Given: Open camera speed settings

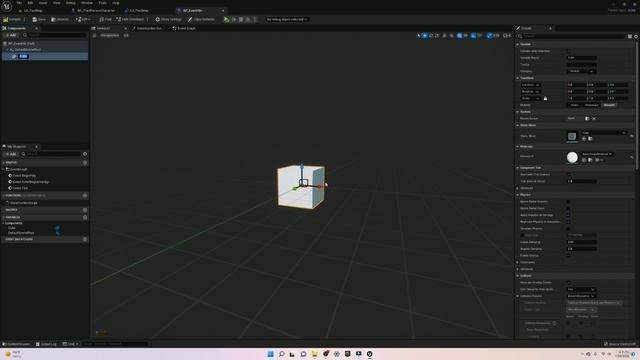Looking at the screenshot, I should pos(507,36).
